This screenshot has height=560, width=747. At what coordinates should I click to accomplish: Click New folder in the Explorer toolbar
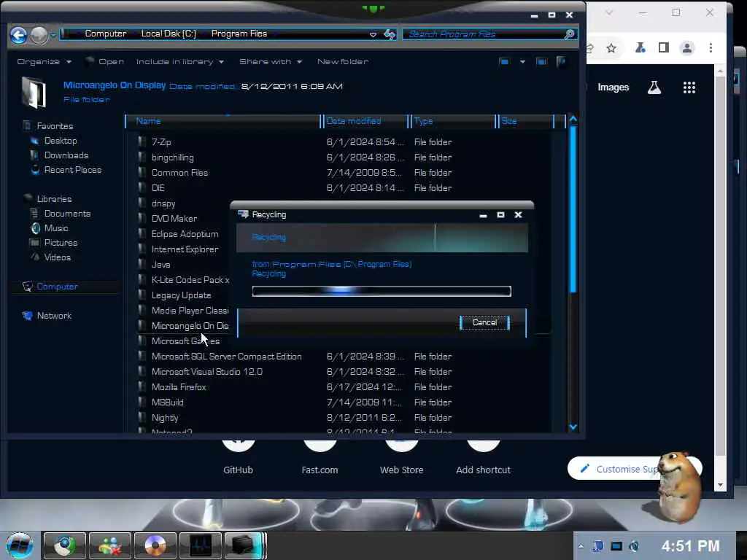click(x=343, y=61)
